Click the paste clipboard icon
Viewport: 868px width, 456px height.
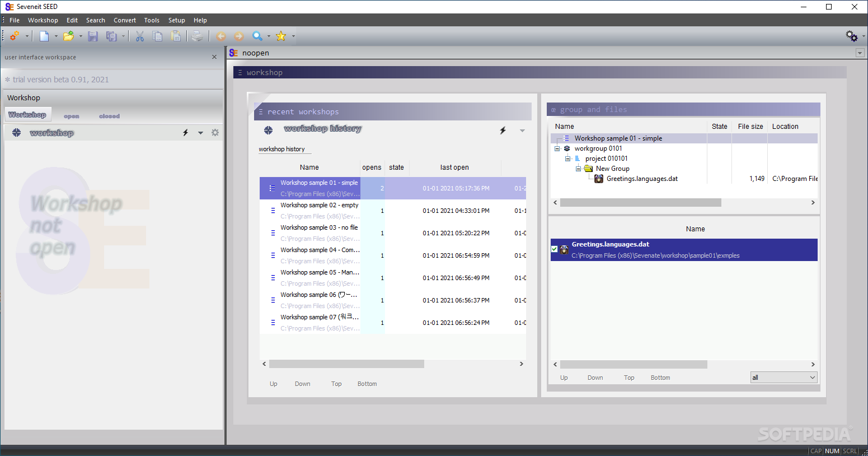[176, 36]
